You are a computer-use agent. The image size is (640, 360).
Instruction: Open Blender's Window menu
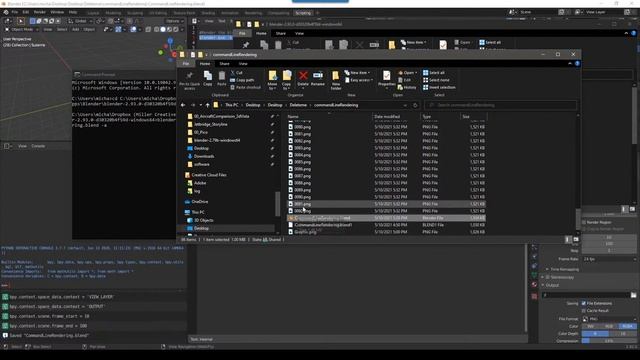(x=57, y=12)
